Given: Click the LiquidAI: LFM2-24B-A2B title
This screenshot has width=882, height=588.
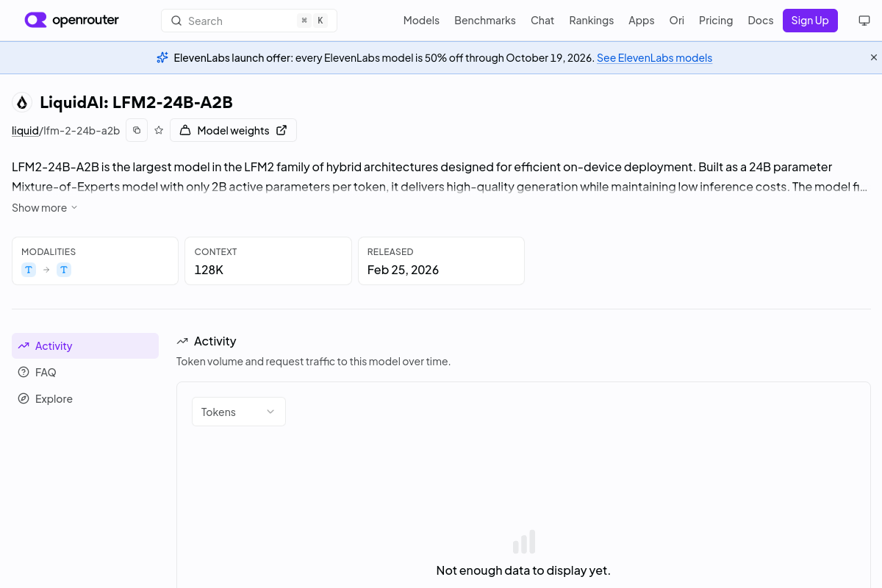Looking at the screenshot, I should (136, 102).
